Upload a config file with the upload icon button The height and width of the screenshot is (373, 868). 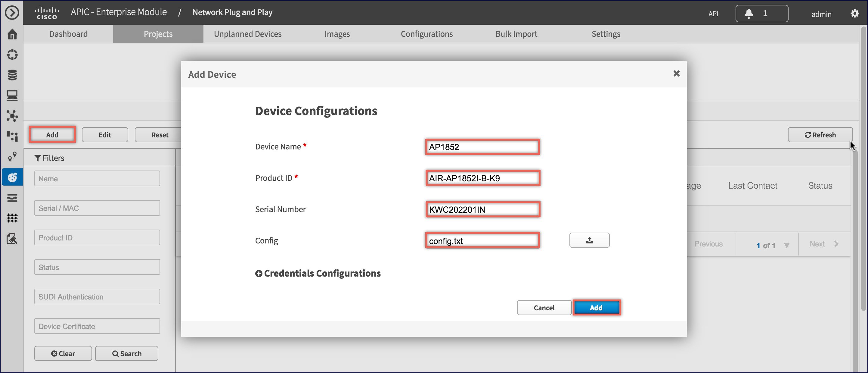[x=589, y=240]
